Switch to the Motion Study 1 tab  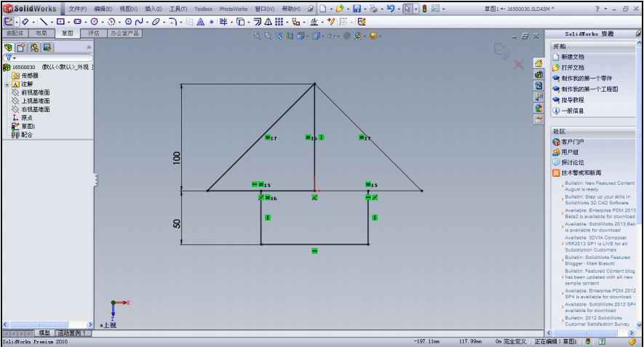(72, 333)
